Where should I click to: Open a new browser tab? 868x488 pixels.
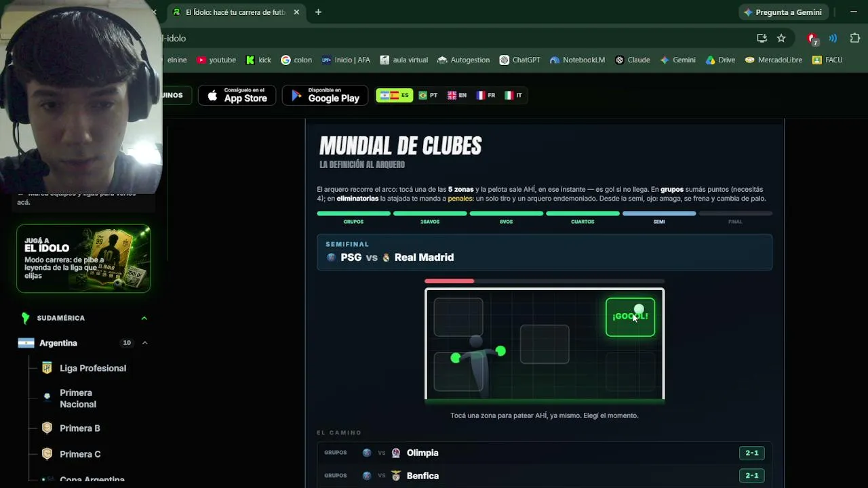[x=318, y=12]
